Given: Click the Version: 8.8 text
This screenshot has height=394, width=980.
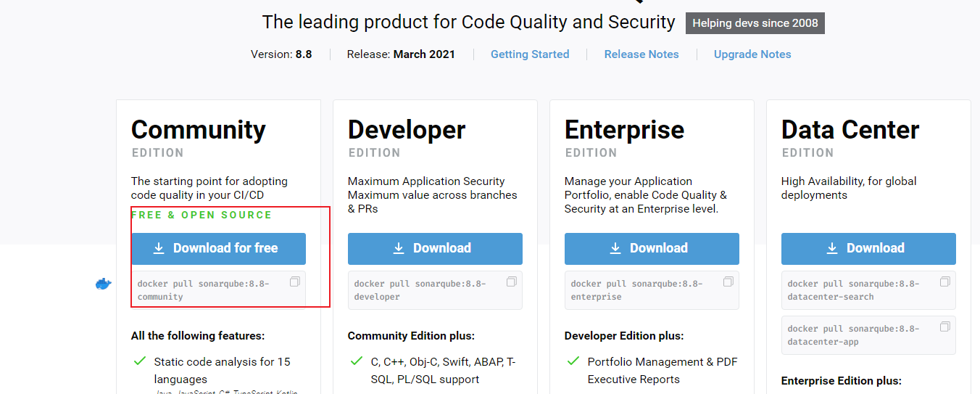Looking at the screenshot, I should (281, 54).
